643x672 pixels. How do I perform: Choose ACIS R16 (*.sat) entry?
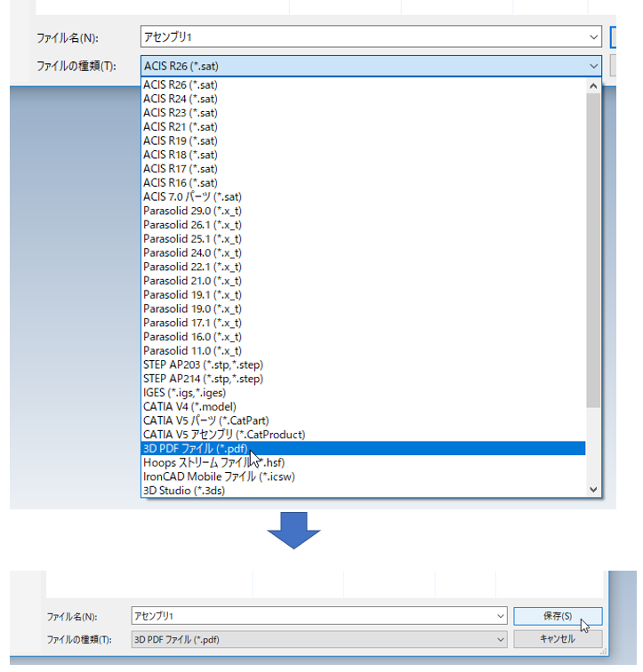363,183
